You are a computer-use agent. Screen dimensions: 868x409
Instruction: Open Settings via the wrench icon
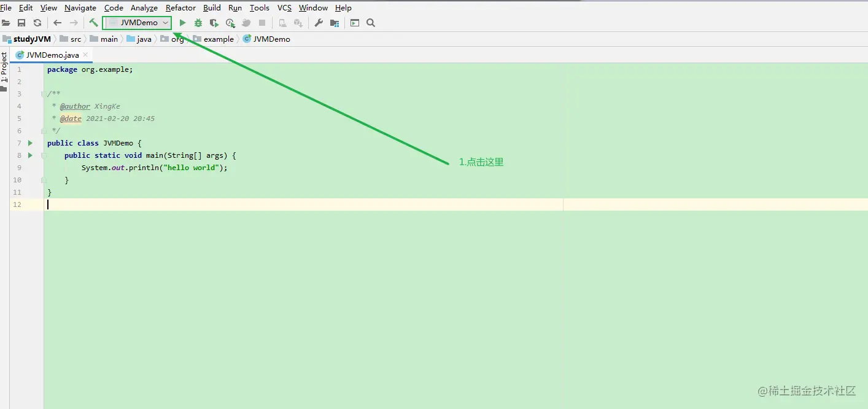tap(319, 23)
